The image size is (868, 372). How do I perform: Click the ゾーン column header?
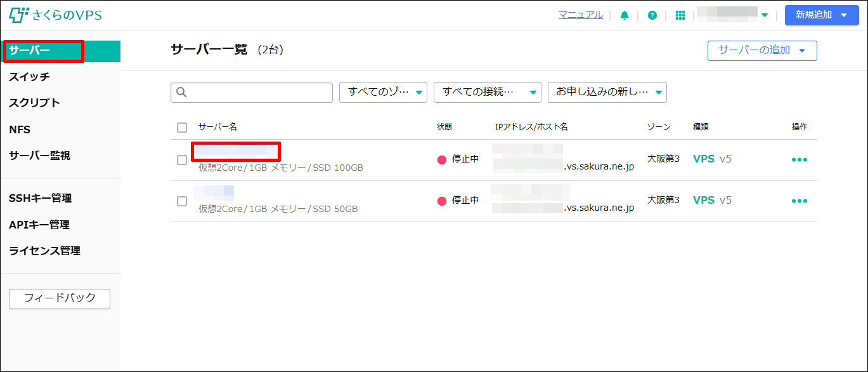point(659,127)
